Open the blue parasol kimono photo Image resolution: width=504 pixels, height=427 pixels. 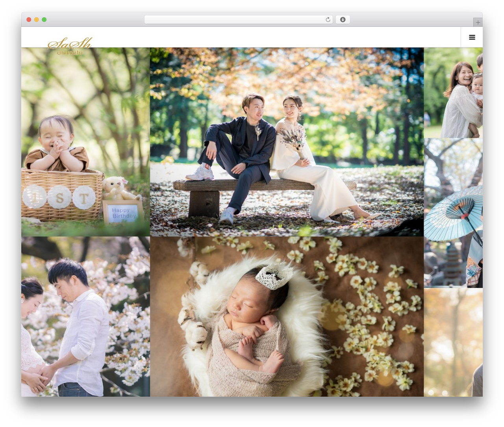point(453,213)
